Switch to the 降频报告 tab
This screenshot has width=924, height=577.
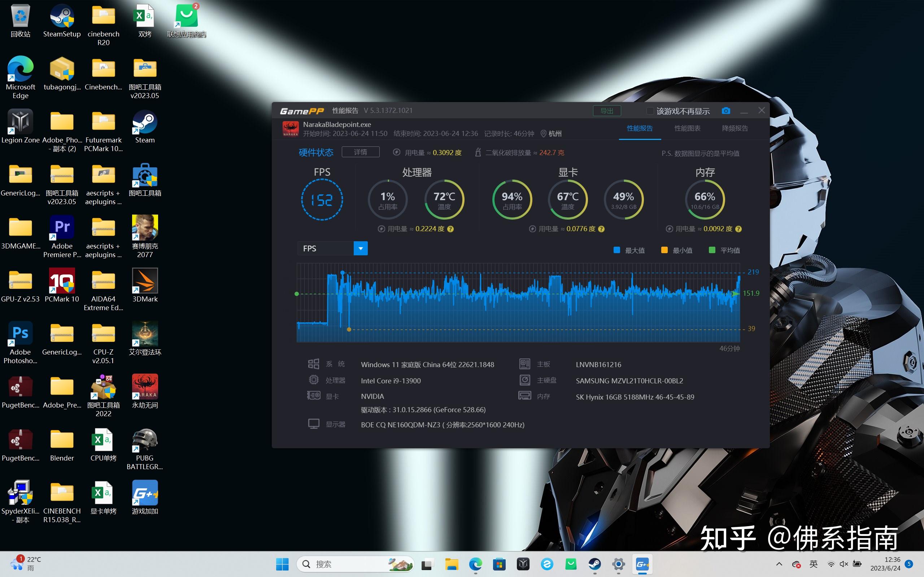735,128
